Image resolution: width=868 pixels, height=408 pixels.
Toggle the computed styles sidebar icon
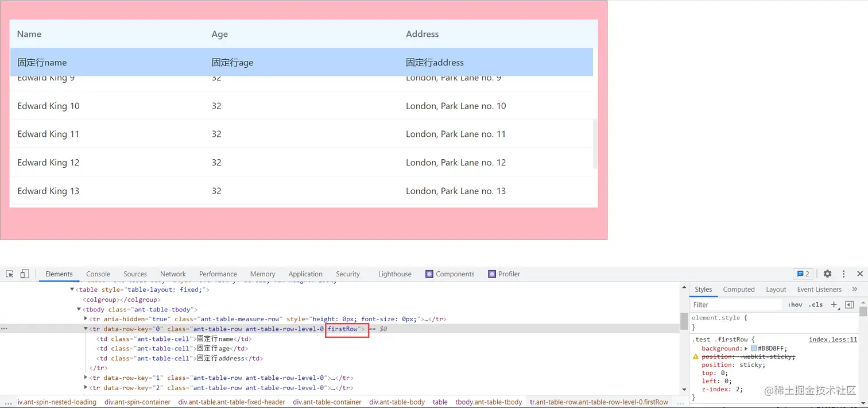point(850,305)
